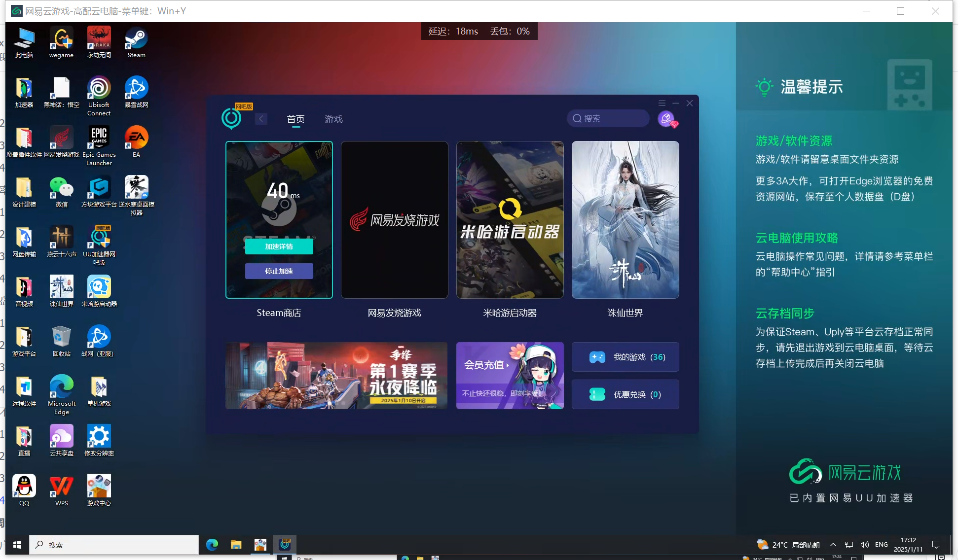
Task: Switch to 游戏 tab
Action: click(333, 119)
